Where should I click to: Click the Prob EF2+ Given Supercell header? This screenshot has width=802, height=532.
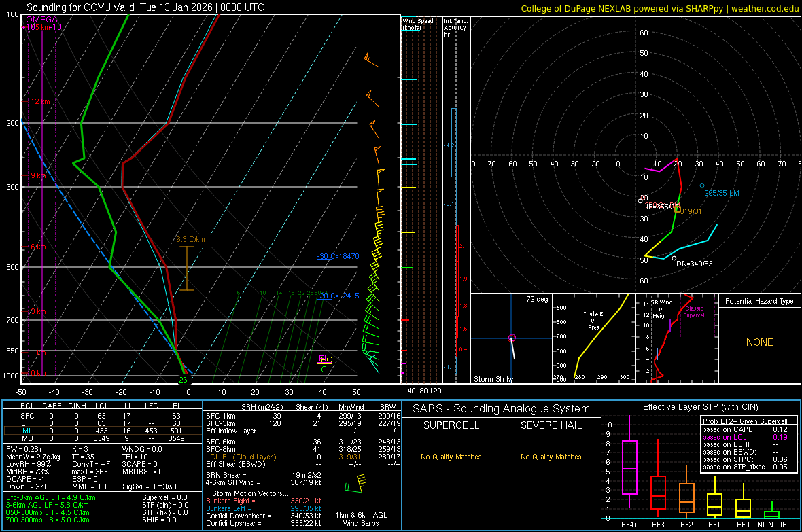tap(745, 421)
